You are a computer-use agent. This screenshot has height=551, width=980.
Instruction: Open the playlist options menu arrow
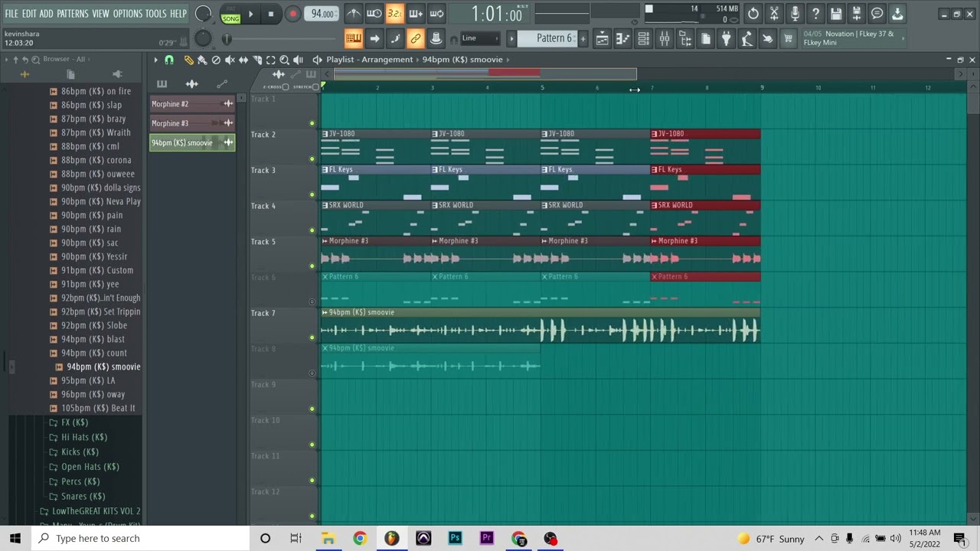[155, 60]
